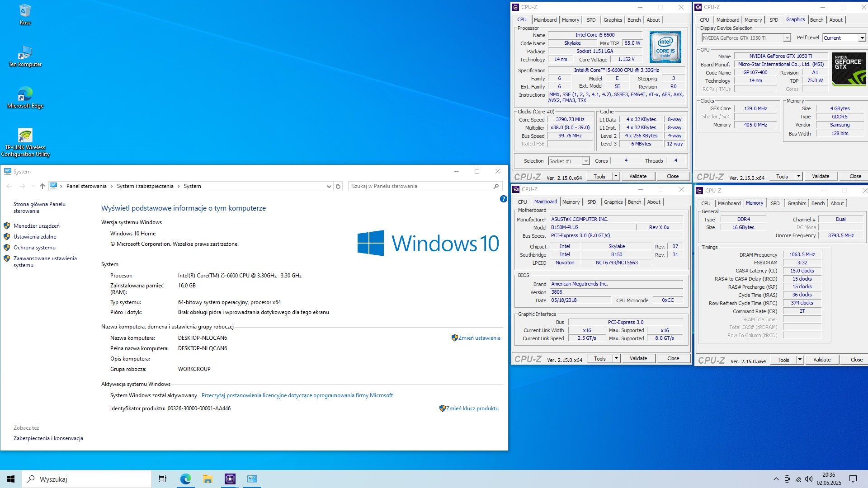Switch to Bench tab in the Graphics window

[x=816, y=20]
